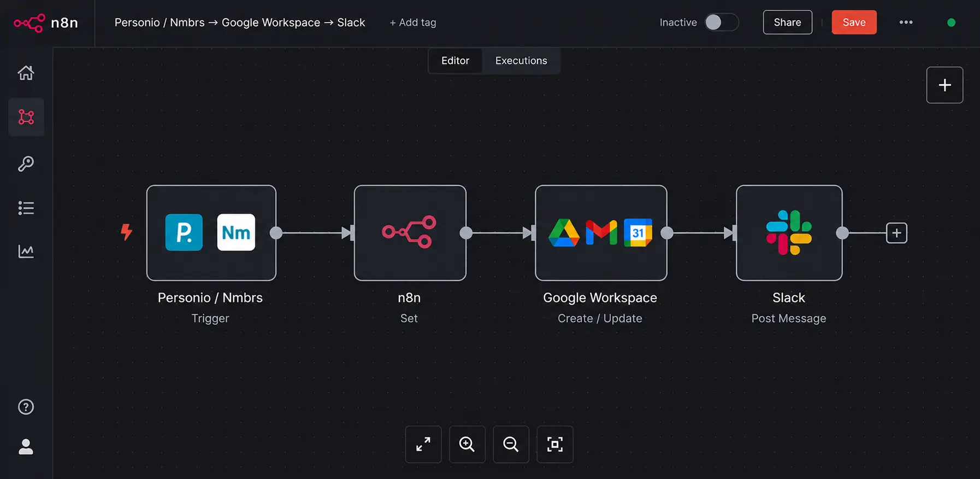
Task: Toggle the workflow Inactive switch
Action: pos(721,22)
